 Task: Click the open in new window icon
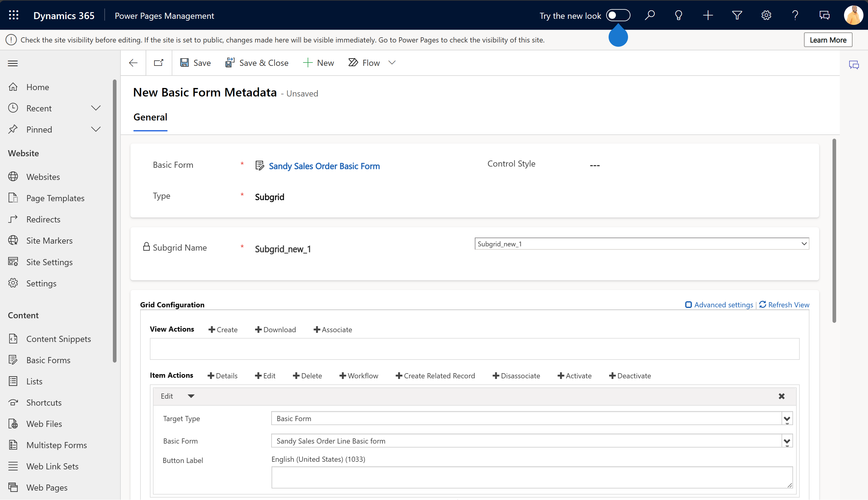point(159,62)
